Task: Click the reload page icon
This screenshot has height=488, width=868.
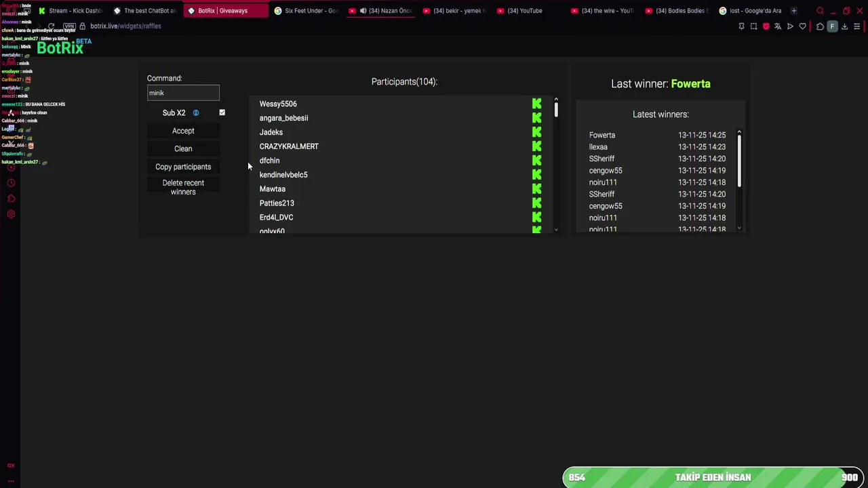Action: pyautogui.click(x=51, y=26)
